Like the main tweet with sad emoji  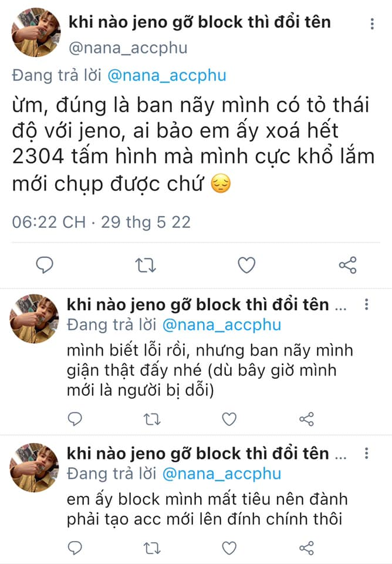pos(246,265)
